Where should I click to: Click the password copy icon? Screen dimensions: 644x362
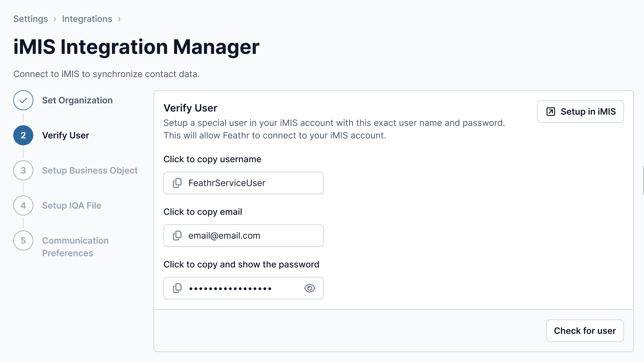click(177, 288)
